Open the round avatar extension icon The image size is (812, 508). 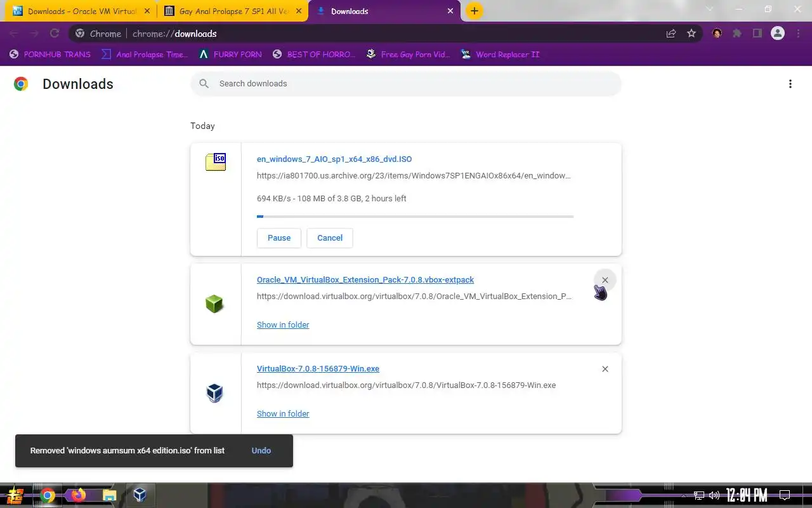(717, 34)
